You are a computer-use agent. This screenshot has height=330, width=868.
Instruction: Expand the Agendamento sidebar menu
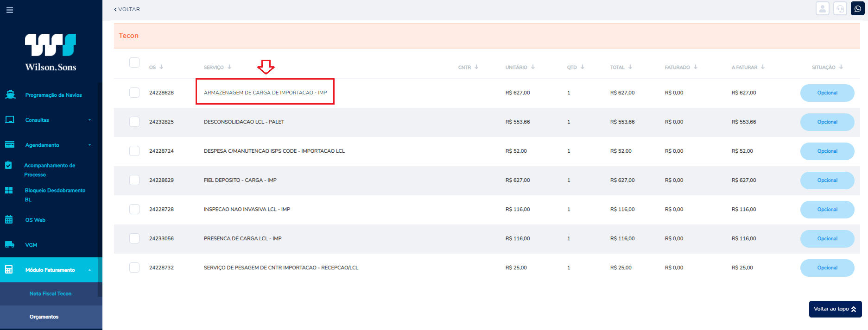(x=51, y=145)
